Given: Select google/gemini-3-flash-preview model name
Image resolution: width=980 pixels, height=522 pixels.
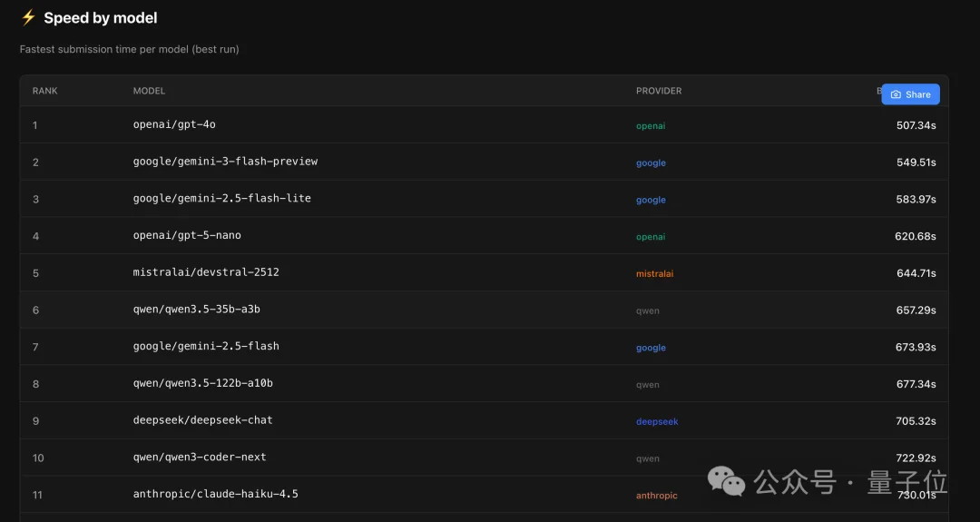Looking at the screenshot, I should tap(225, 162).
